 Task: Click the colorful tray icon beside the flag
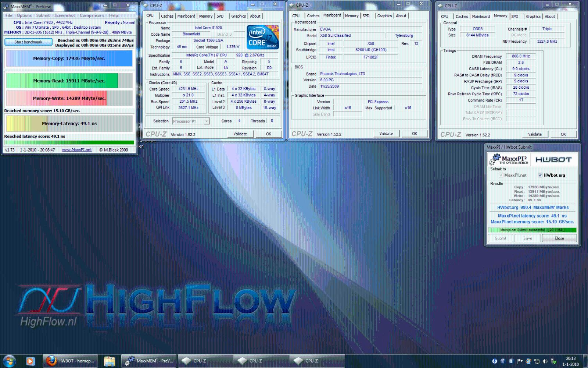tap(528, 361)
